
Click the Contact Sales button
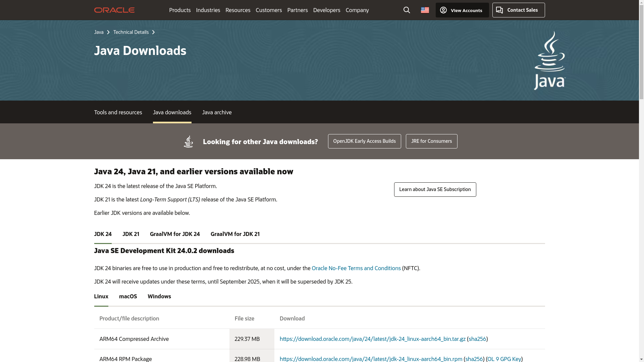point(519,10)
